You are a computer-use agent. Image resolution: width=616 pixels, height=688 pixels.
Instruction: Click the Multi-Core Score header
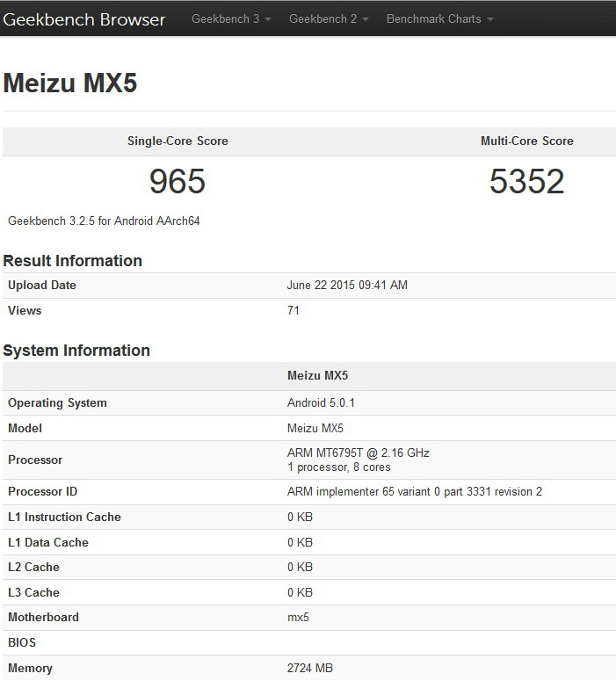526,141
